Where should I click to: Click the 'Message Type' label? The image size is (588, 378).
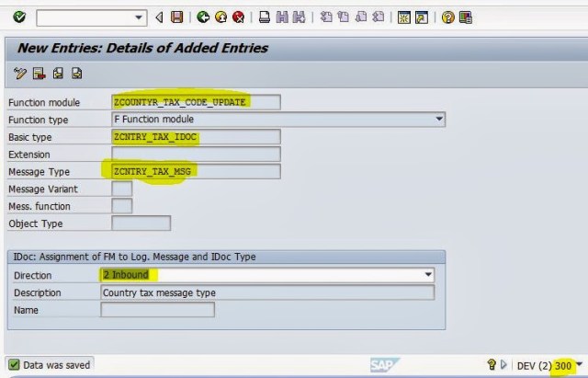tap(39, 172)
